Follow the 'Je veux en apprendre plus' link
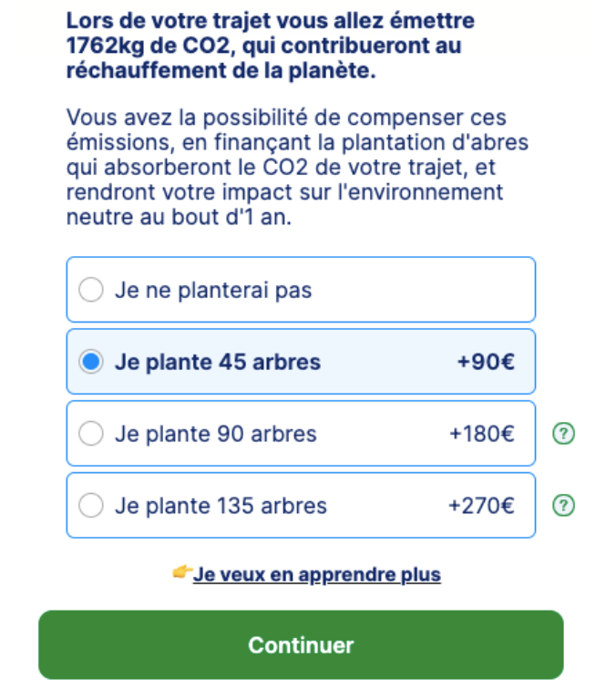 pyautogui.click(x=317, y=574)
